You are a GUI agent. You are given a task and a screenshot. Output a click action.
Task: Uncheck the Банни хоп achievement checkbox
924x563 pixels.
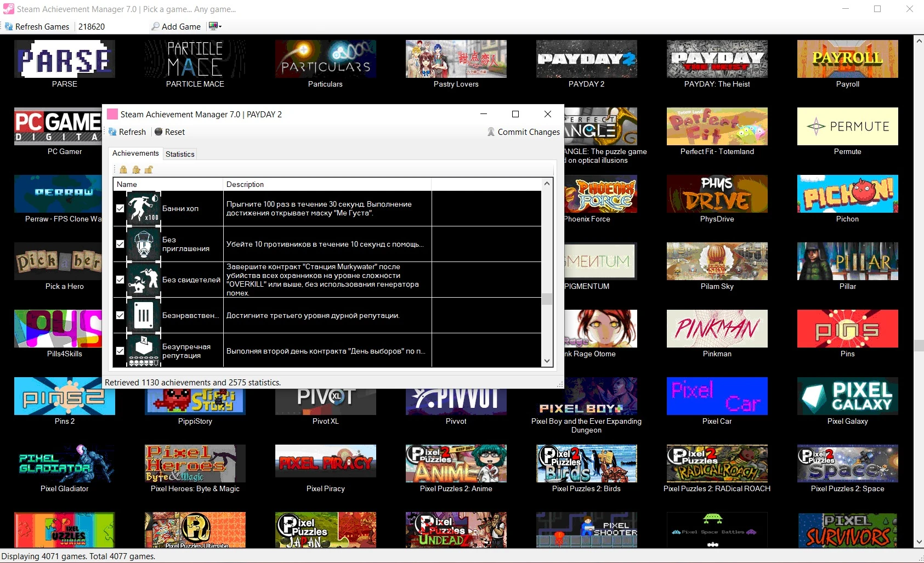(120, 208)
